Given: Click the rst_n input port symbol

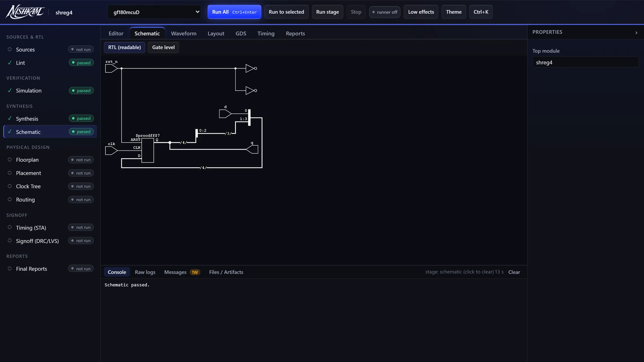Looking at the screenshot, I should point(111,68).
